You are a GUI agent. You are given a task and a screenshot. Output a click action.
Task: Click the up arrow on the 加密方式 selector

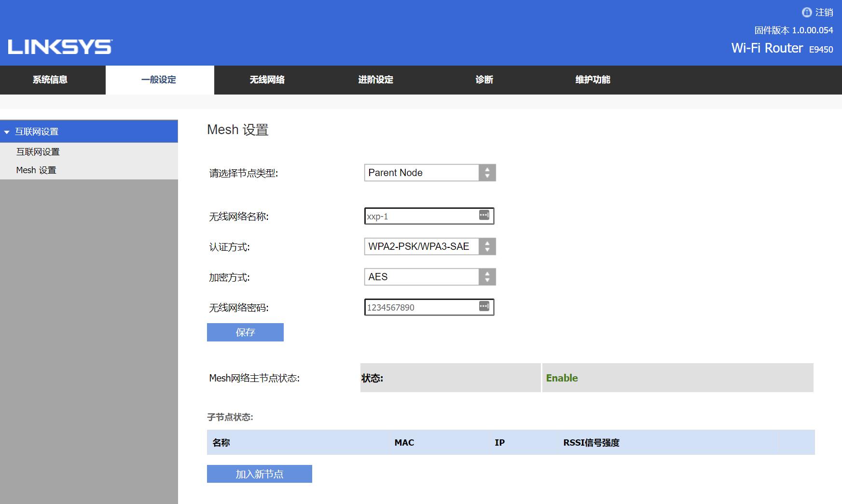tap(488, 273)
